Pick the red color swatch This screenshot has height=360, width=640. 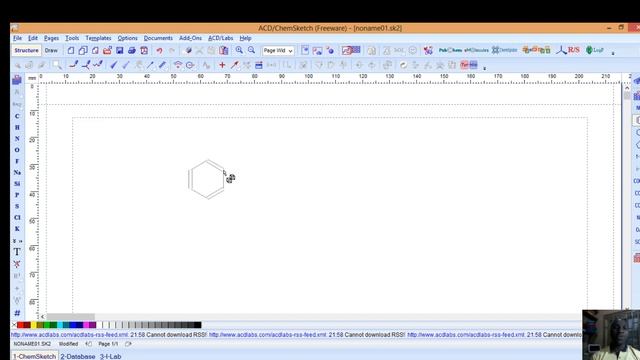[x=20, y=325]
